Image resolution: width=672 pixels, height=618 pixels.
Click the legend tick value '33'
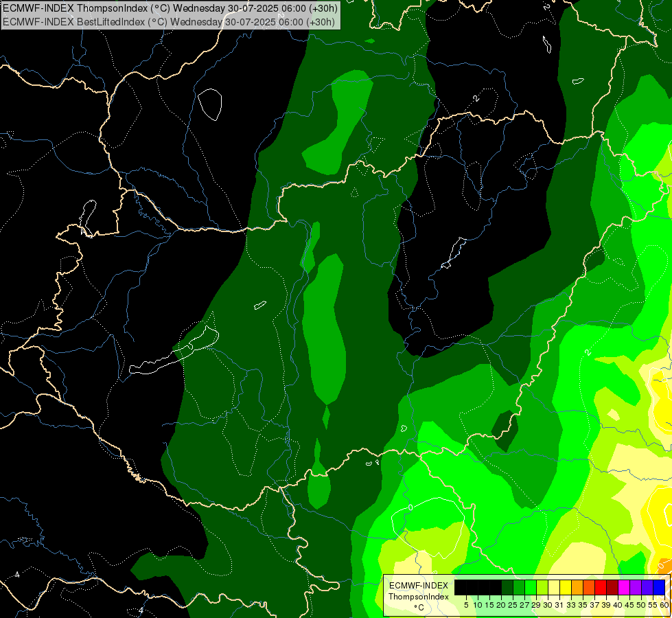pyautogui.click(x=571, y=605)
